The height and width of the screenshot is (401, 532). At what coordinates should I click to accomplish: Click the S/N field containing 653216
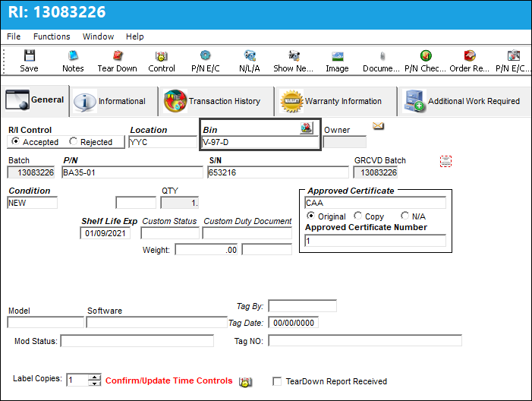click(278, 172)
